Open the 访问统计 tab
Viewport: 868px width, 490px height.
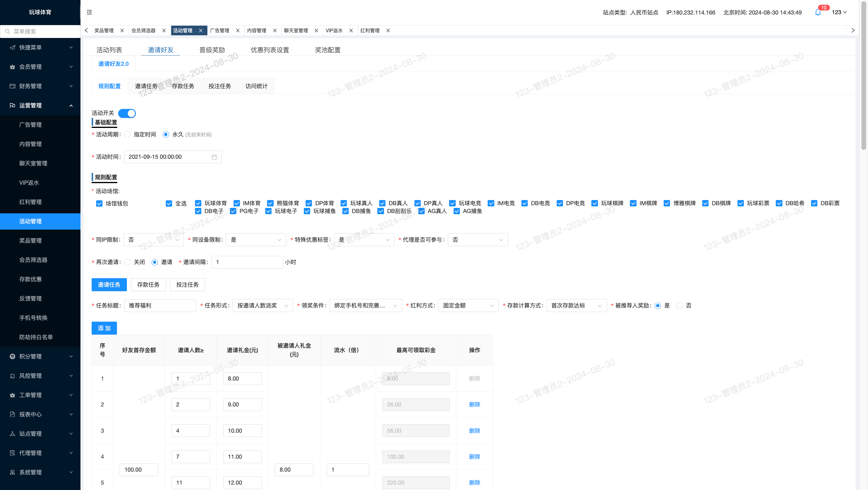[x=256, y=86]
